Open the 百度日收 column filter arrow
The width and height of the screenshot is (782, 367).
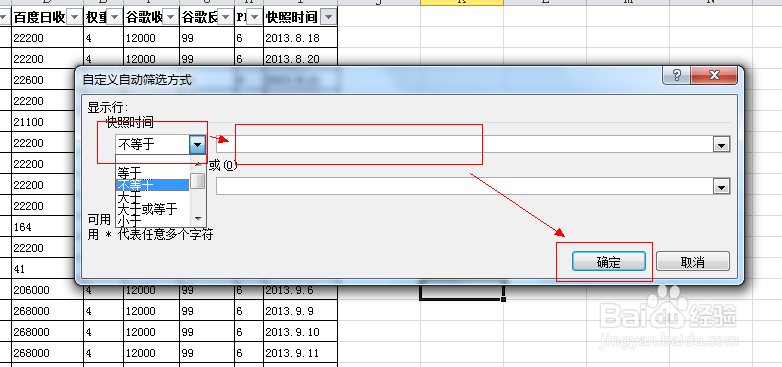74,17
